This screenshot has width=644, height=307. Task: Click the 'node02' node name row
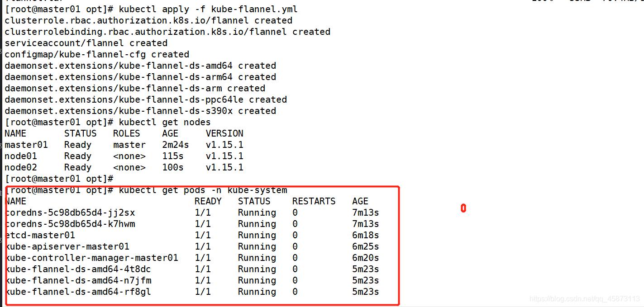point(21,167)
